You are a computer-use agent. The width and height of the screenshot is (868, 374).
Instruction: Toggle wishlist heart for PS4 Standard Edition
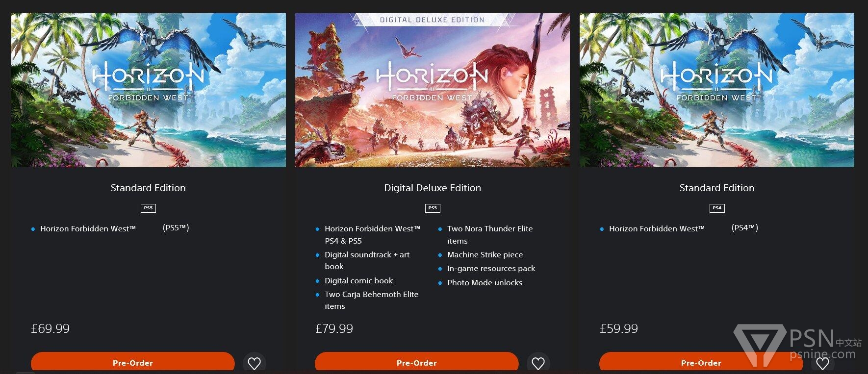point(822,363)
